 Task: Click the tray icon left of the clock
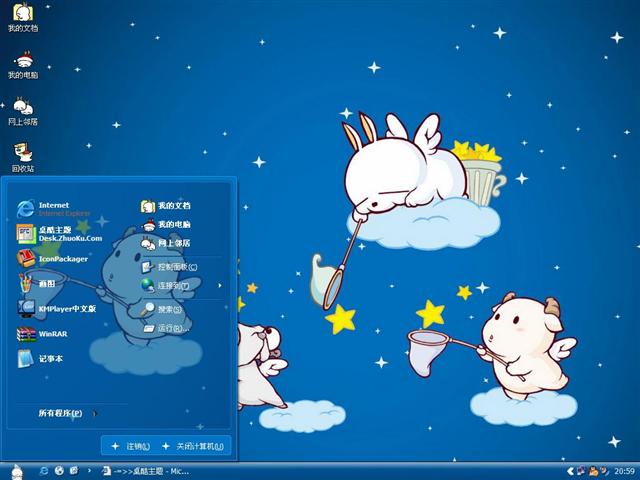click(x=604, y=471)
